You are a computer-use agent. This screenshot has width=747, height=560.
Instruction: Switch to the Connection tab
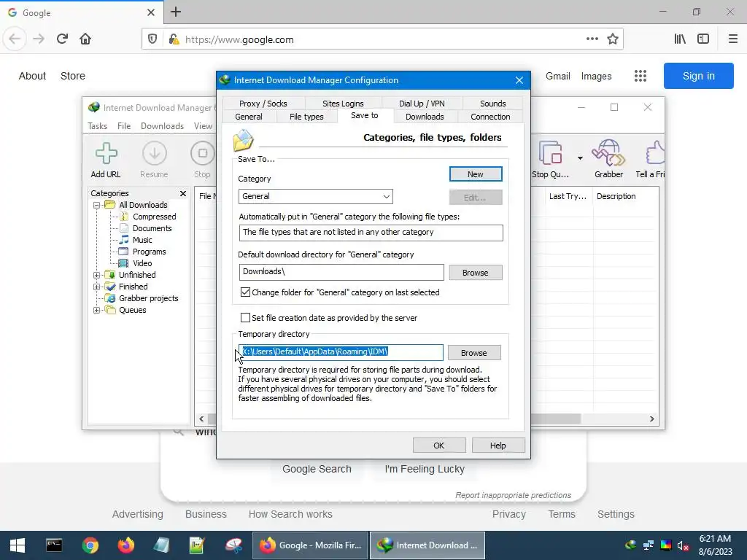click(490, 117)
